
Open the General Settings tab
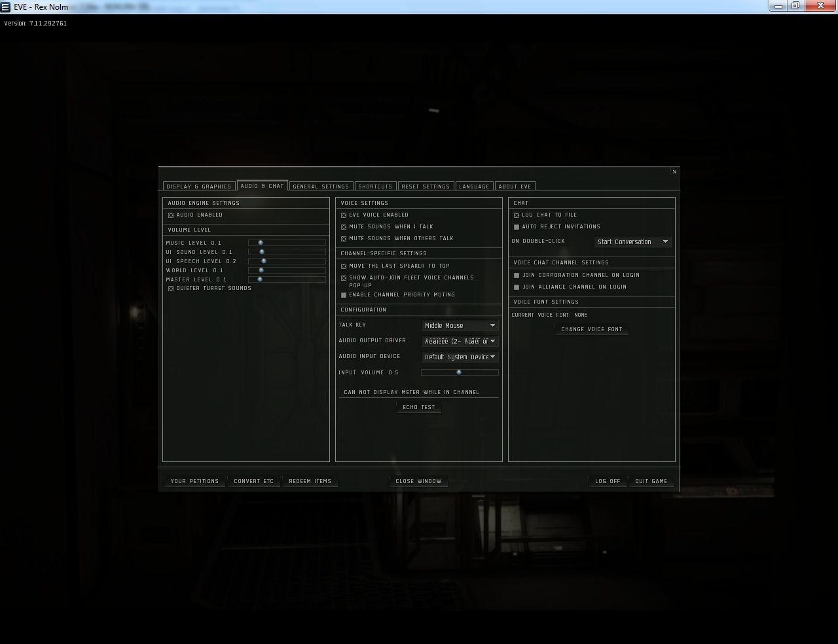321,187
